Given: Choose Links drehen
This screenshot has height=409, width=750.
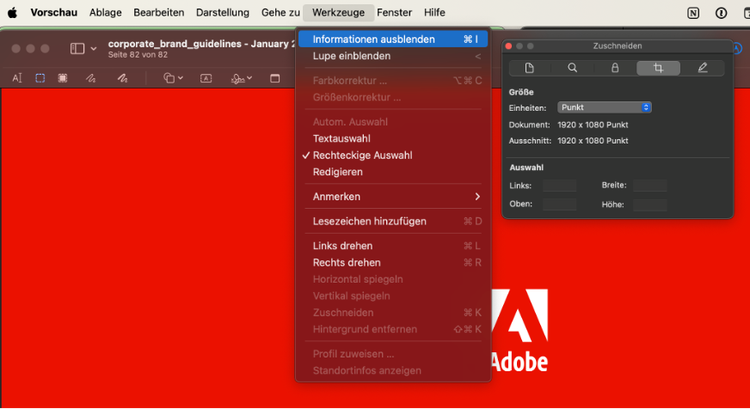Looking at the screenshot, I should 393,246.
